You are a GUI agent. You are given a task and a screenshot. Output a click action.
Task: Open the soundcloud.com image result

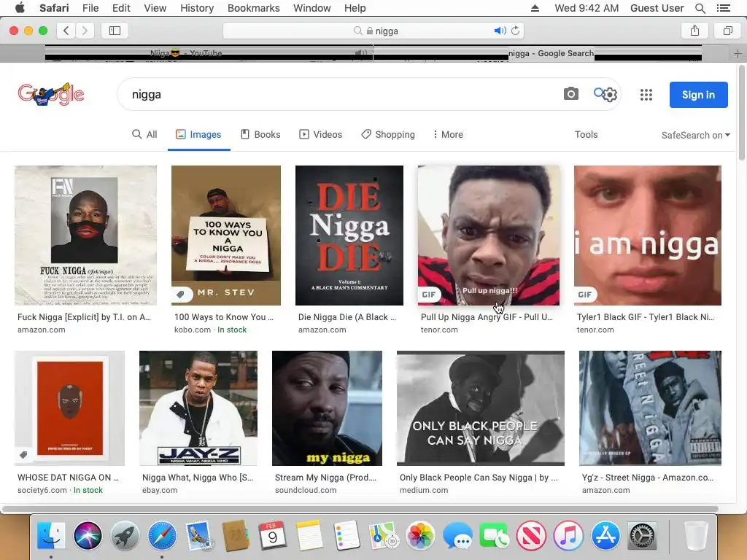click(327, 408)
